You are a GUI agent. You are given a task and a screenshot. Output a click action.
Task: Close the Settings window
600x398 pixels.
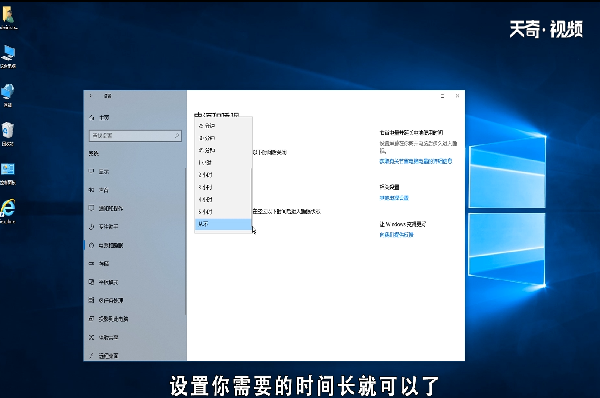457,96
